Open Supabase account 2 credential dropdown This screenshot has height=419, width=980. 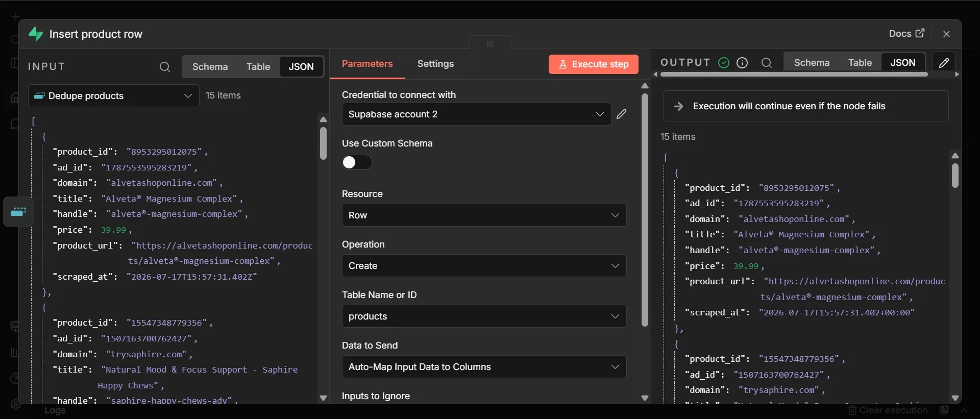click(476, 114)
